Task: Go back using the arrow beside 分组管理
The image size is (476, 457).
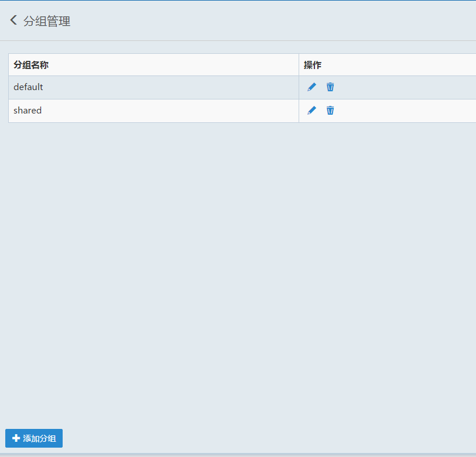Action: (13, 20)
